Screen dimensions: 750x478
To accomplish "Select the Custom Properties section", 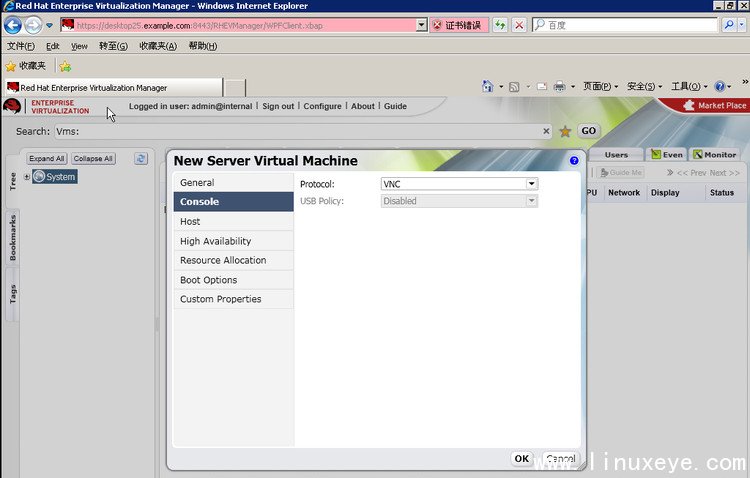I will tap(233, 299).
